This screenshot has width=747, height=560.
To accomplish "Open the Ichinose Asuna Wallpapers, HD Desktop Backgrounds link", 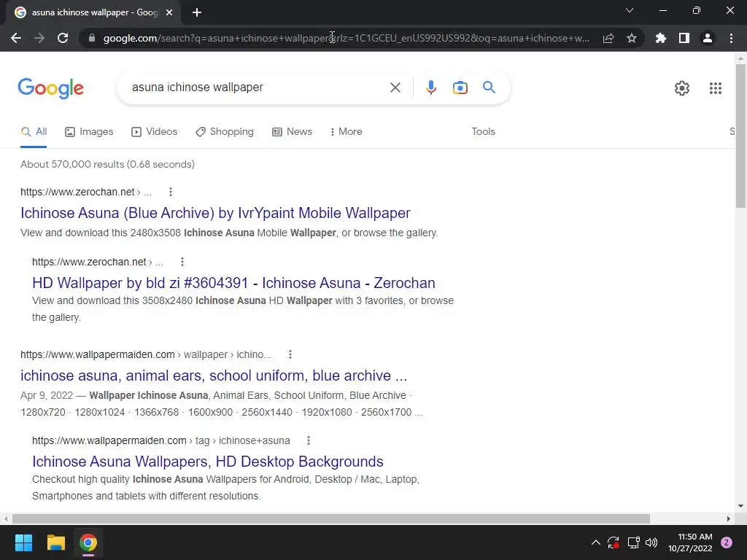I will coord(208,462).
